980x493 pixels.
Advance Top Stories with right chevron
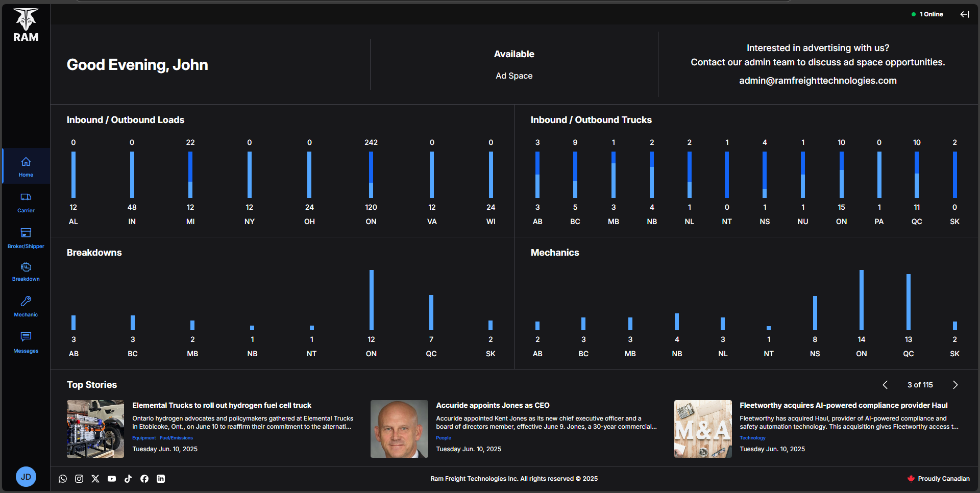click(x=955, y=385)
